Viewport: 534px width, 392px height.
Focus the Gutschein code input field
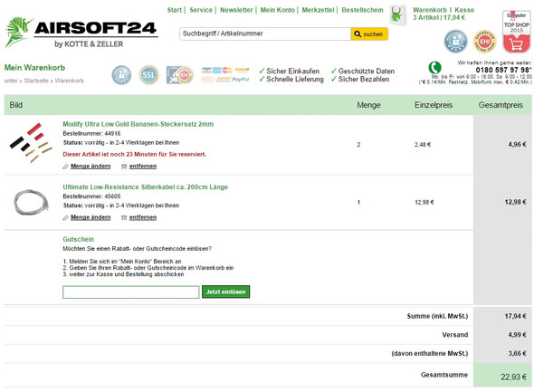point(130,292)
